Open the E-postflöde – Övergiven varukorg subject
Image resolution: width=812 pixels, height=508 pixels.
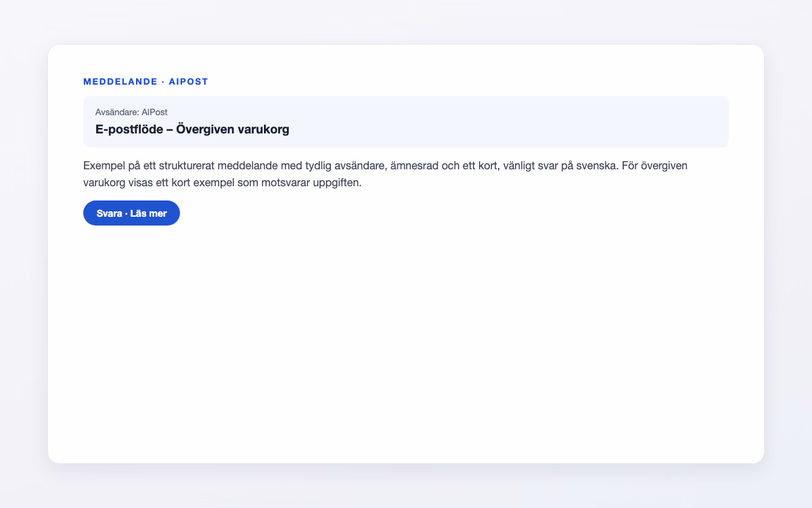(192, 129)
